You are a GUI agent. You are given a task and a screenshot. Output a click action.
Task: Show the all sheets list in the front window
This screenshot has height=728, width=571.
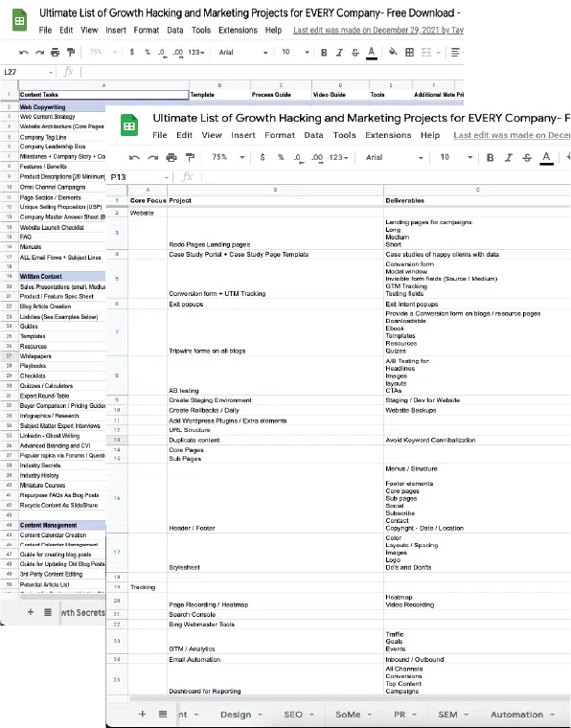coord(163,714)
